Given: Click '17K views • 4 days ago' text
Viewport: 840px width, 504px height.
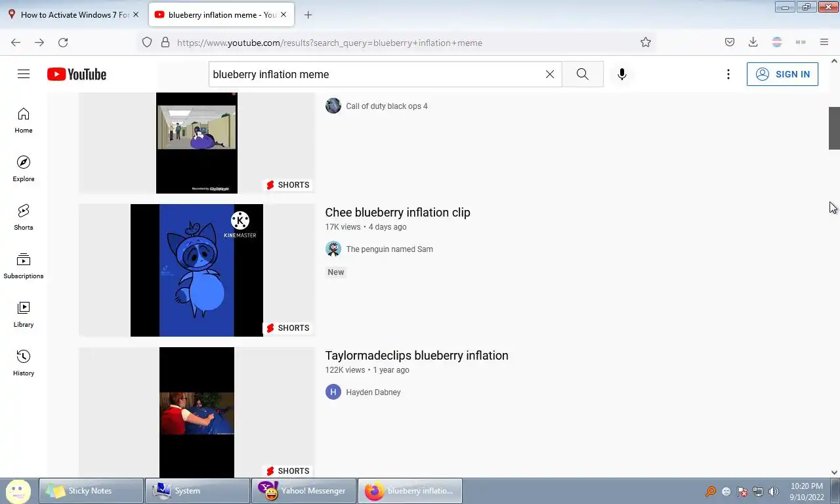Looking at the screenshot, I should pos(366,227).
